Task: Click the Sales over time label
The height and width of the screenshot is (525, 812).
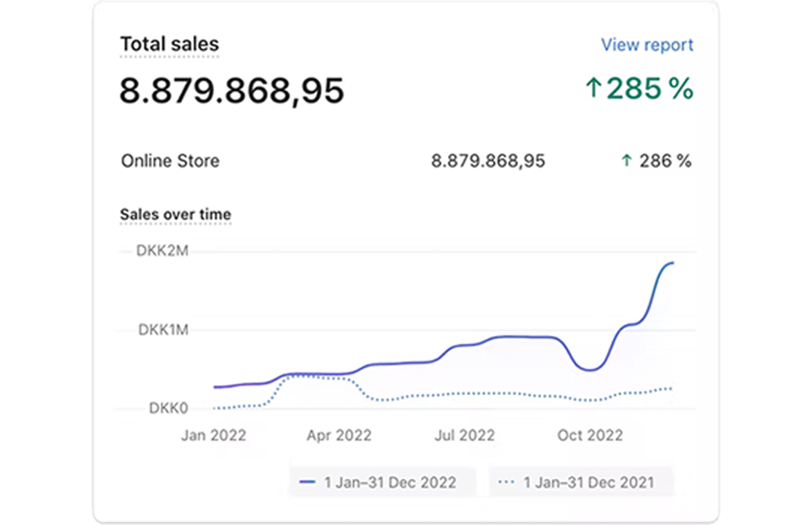Action: [x=176, y=214]
